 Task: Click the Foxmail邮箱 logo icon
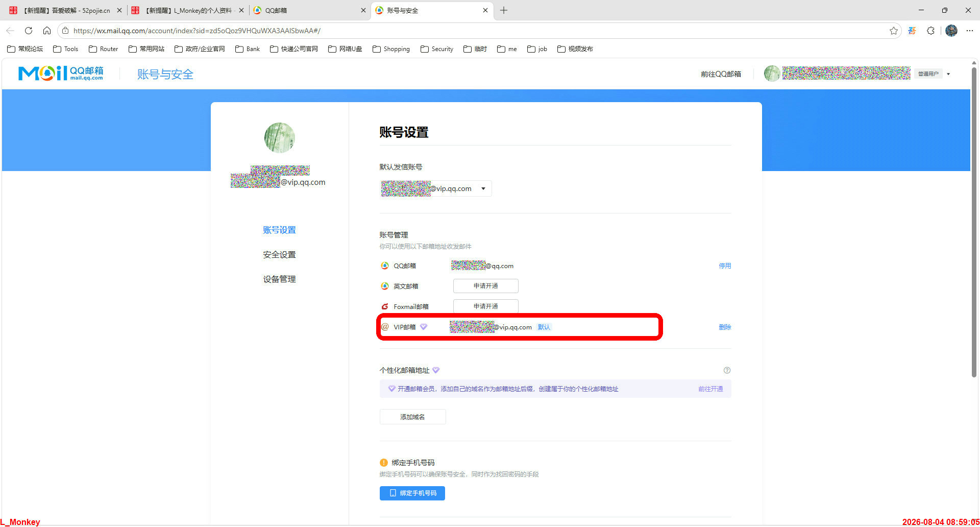point(385,306)
